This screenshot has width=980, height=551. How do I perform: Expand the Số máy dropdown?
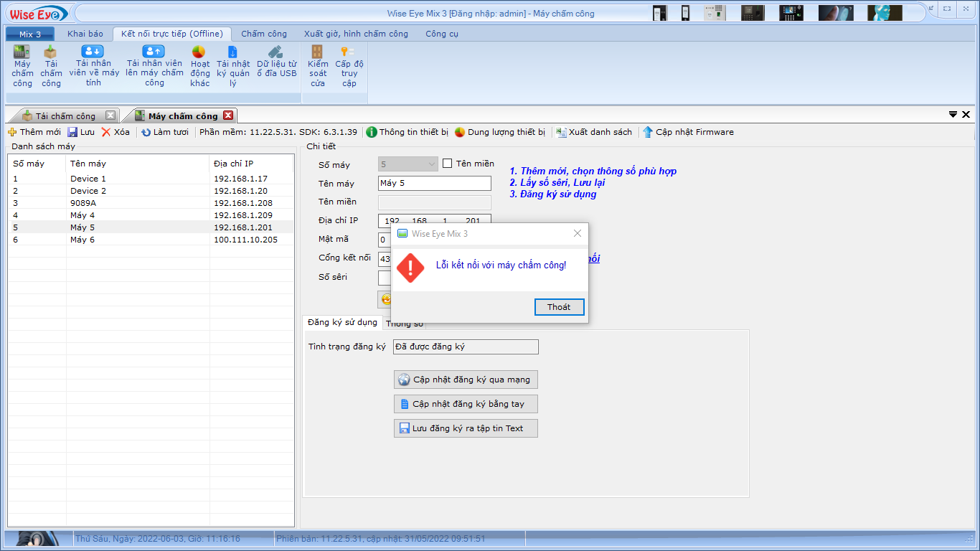click(x=432, y=164)
